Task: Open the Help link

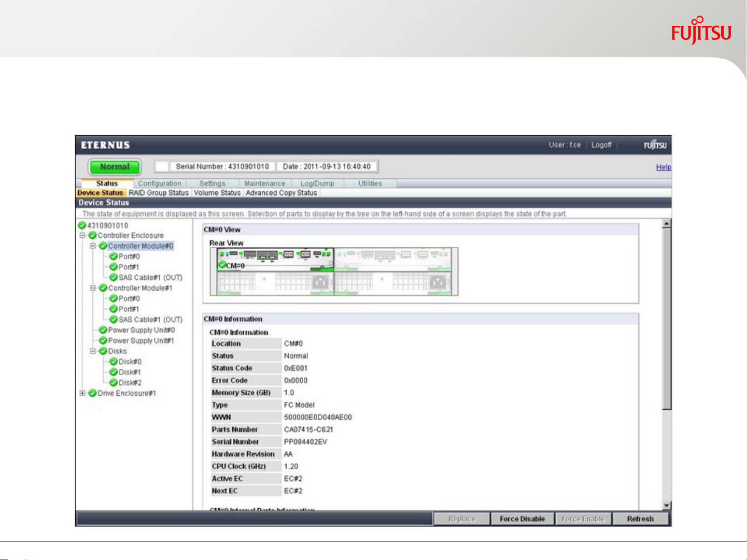Action: [x=664, y=167]
